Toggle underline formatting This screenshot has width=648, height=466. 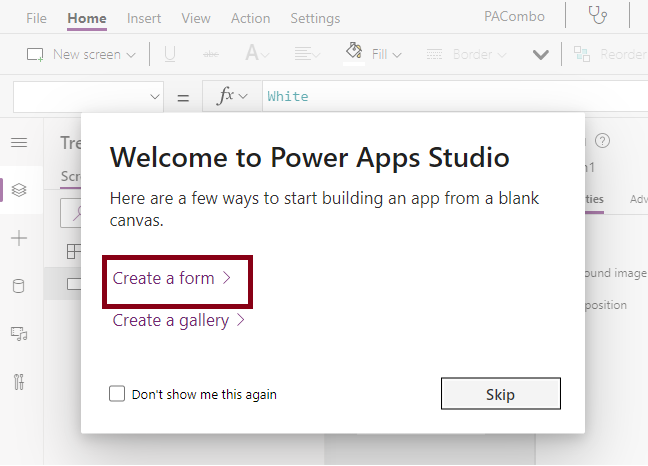pos(170,54)
